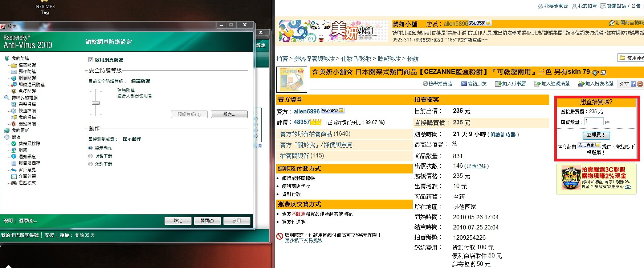Select 允許下載 radio option
The width and height of the screenshot is (644, 268).
coord(91,164)
